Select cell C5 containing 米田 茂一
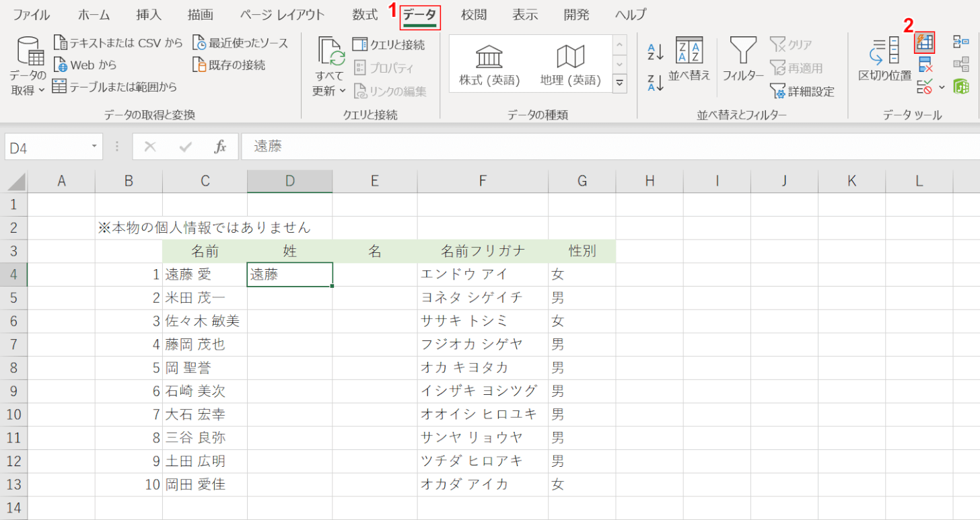 pos(205,297)
